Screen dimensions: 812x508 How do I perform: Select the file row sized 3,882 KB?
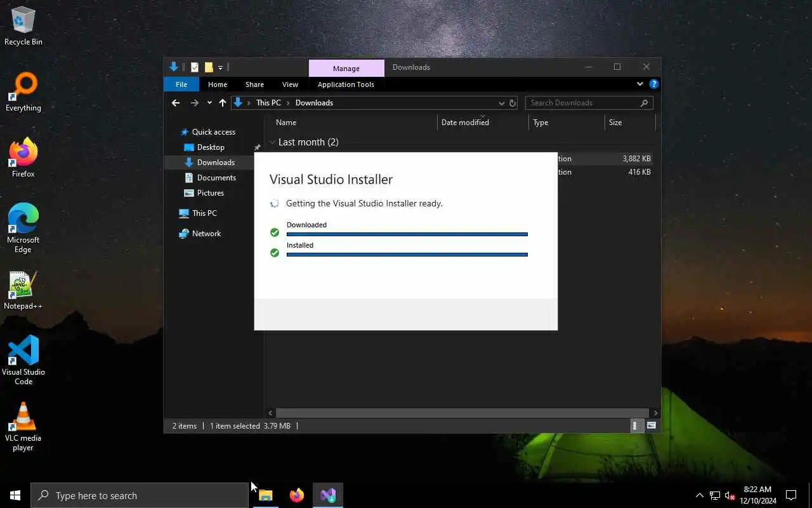[x=605, y=159]
